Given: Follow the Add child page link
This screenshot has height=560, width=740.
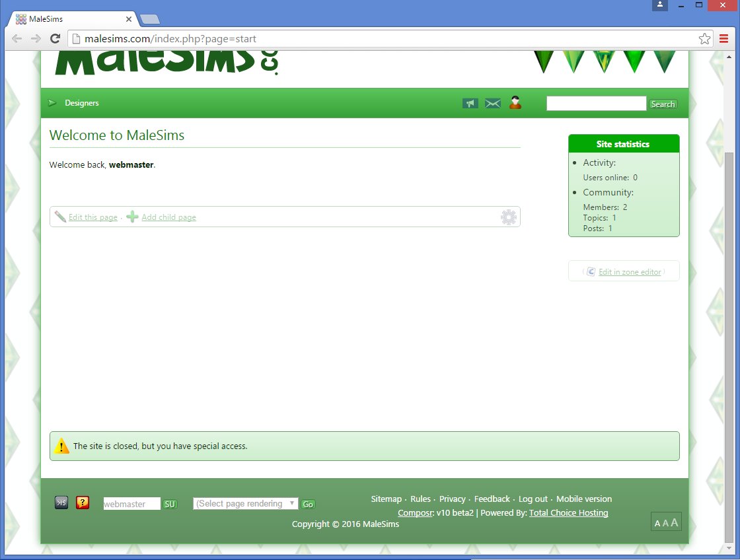Looking at the screenshot, I should click(168, 217).
